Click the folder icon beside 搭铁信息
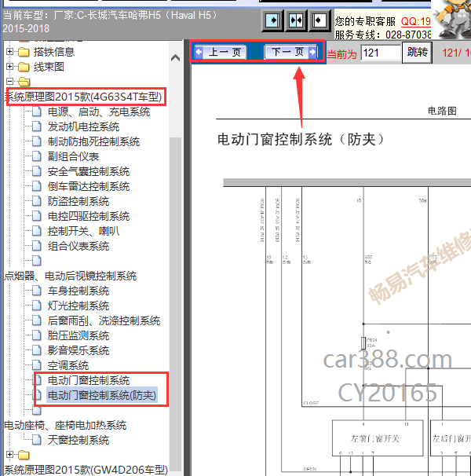This screenshot has height=476, width=471. click(24, 52)
